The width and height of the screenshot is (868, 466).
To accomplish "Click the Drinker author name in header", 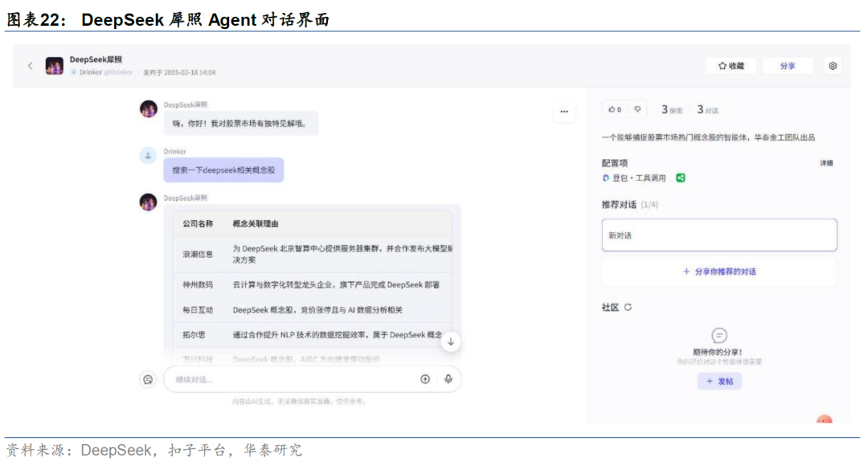I will click(90, 72).
